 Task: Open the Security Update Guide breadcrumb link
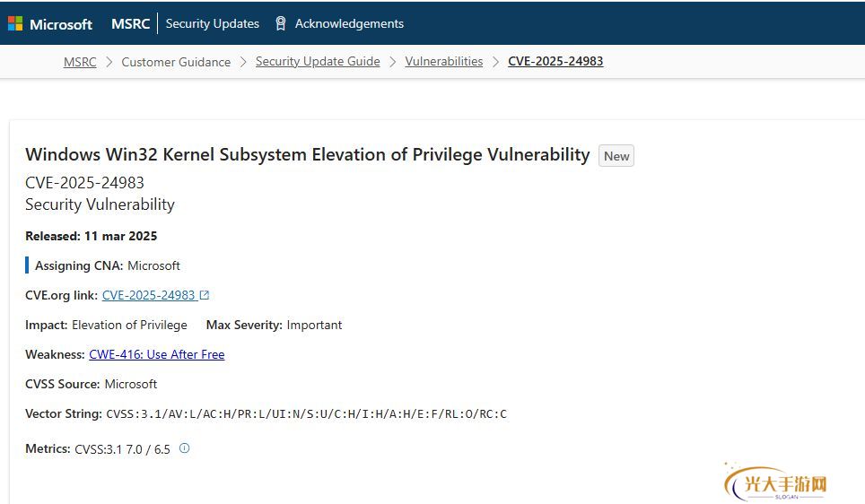point(318,62)
